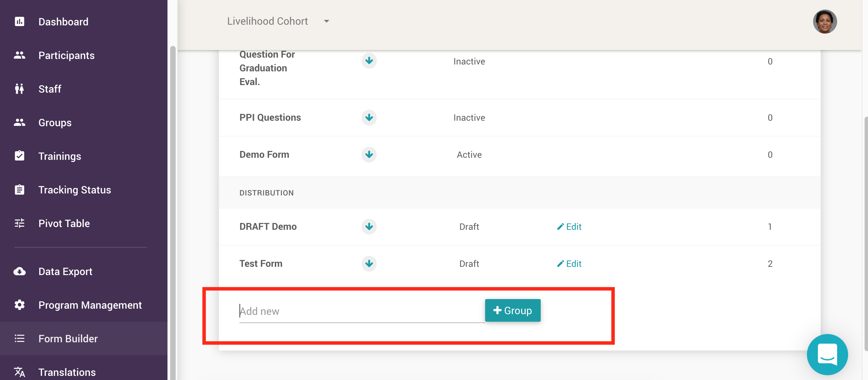Select Form Builder in the sidebar
Viewport: 868px width, 380px height.
coord(68,338)
